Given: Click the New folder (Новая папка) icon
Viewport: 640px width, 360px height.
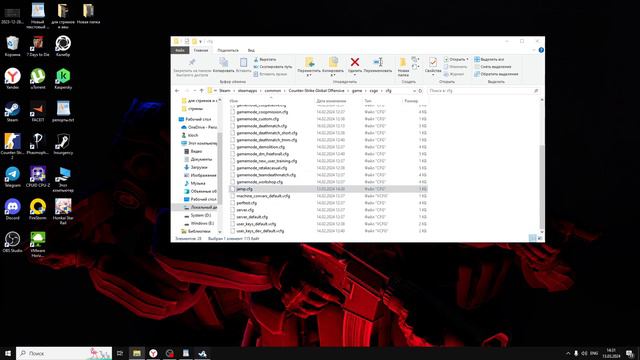Looking at the screenshot, I should (403, 62).
